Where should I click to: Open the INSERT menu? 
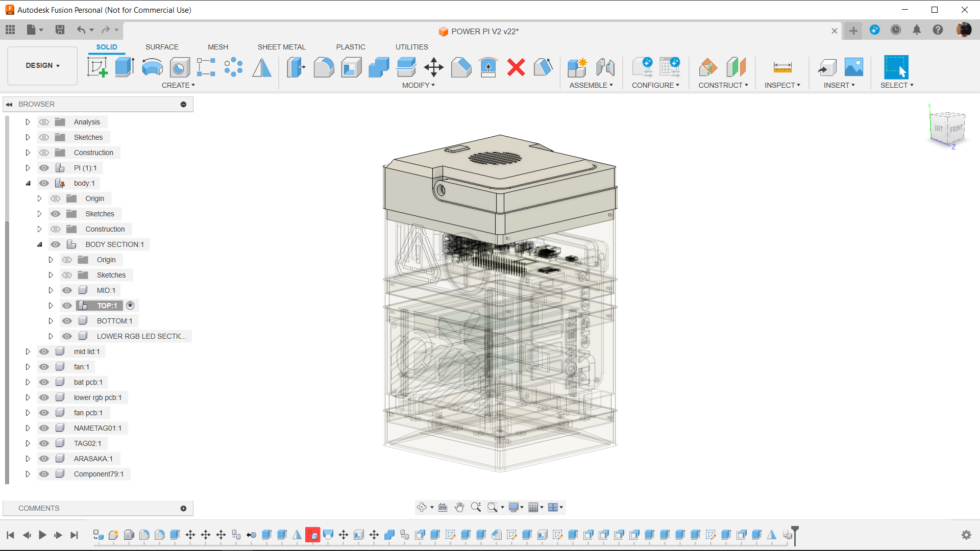839,85
